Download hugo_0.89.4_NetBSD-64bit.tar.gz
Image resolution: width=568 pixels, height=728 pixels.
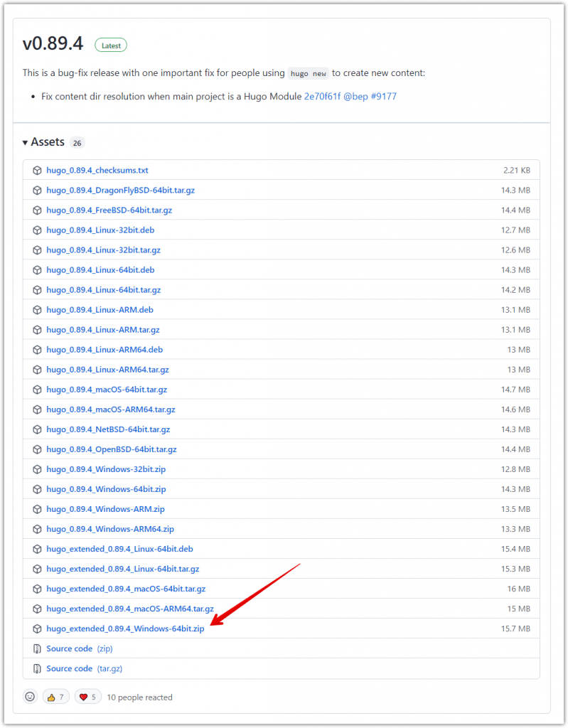(x=108, y=430)
